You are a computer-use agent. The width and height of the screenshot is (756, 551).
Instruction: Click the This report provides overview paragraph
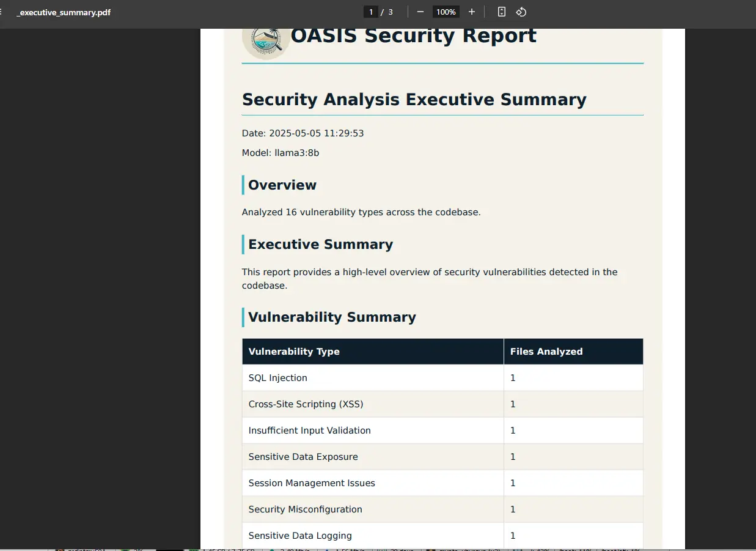click(430, 279)
